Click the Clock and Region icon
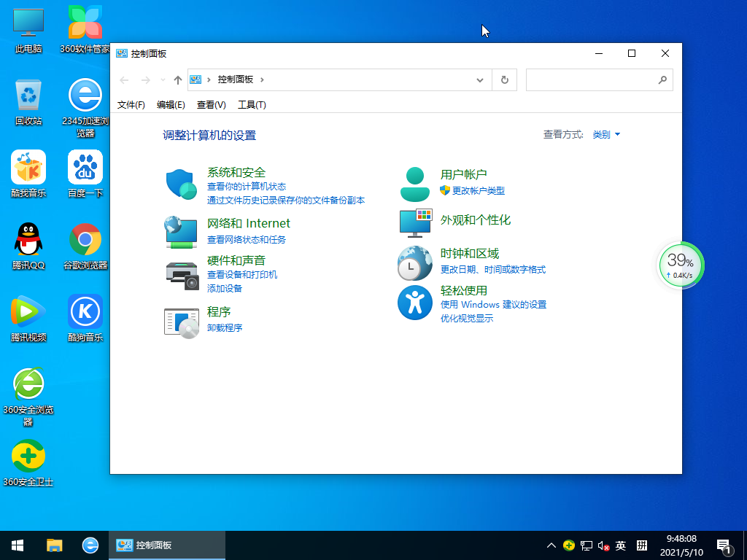747x560 pixels. pyautogui.click(x=415, y=263)
